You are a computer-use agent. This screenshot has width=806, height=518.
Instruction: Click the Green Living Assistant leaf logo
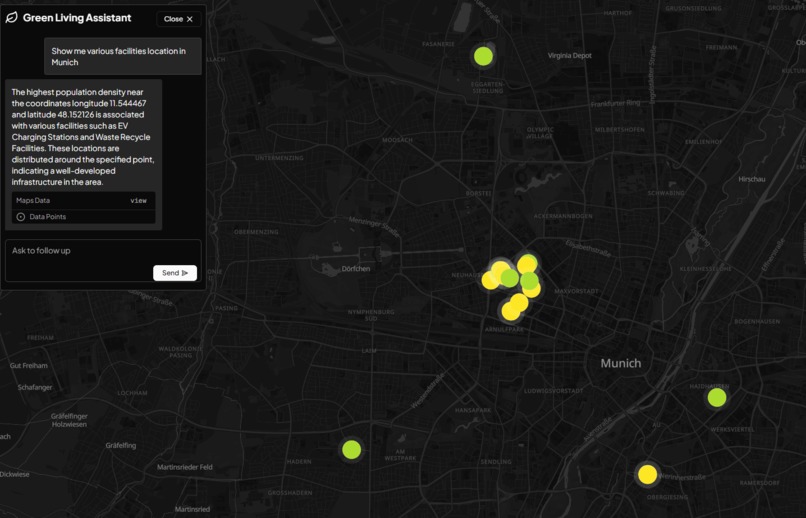point(11,18)
